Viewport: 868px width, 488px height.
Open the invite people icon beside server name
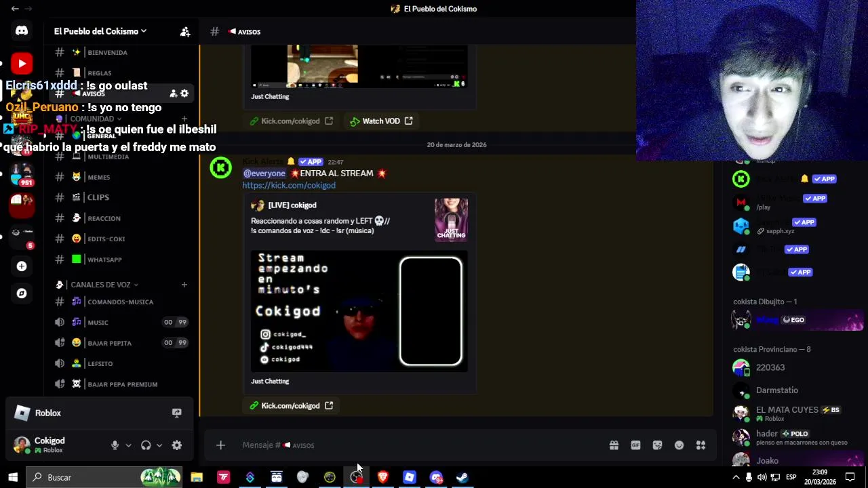[185, 31]
